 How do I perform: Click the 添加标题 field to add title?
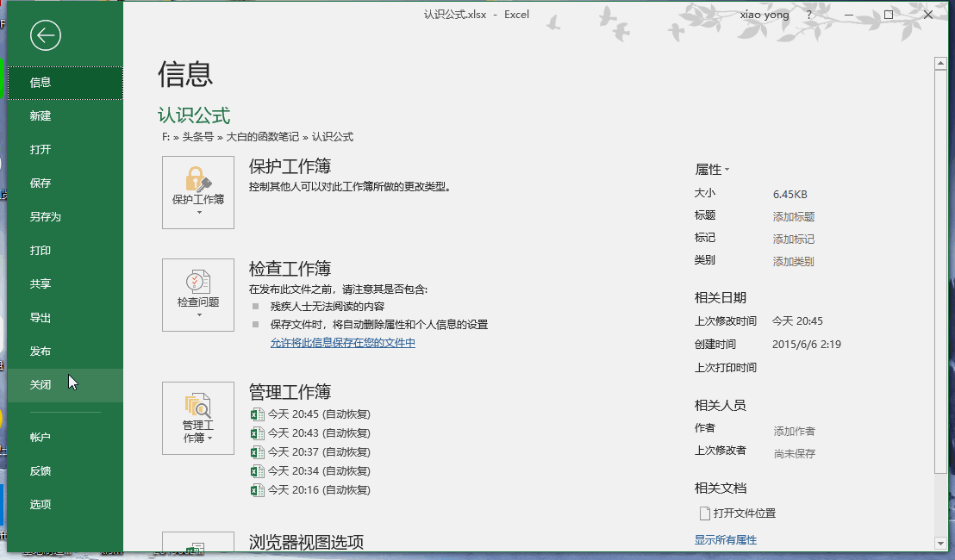click(794, 217)
